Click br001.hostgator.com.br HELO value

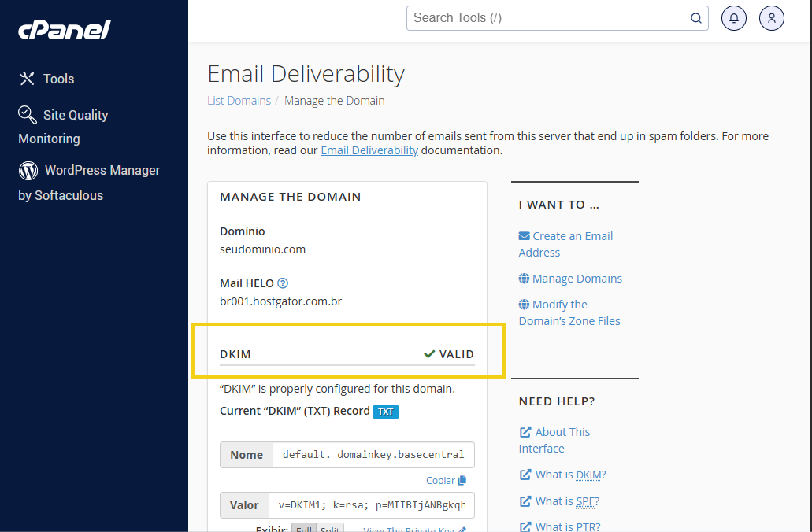click(x=280, y=301)
